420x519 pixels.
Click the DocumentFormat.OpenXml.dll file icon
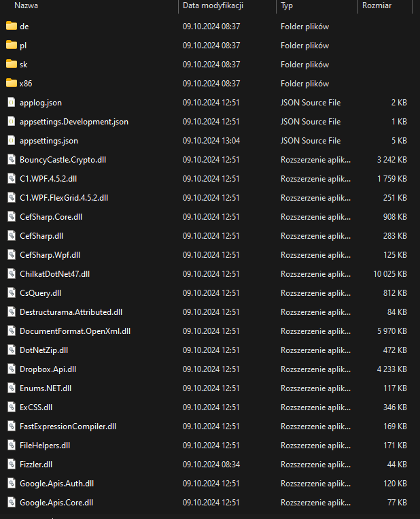tap(12, 331)
